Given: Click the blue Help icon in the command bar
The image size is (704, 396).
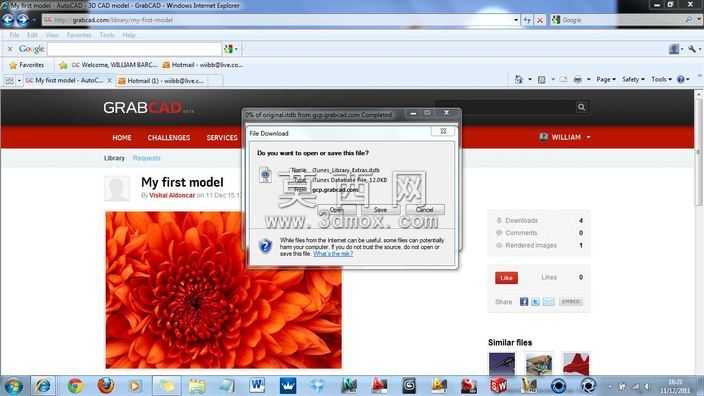Looking at the screenshot, I should (681, 79).
